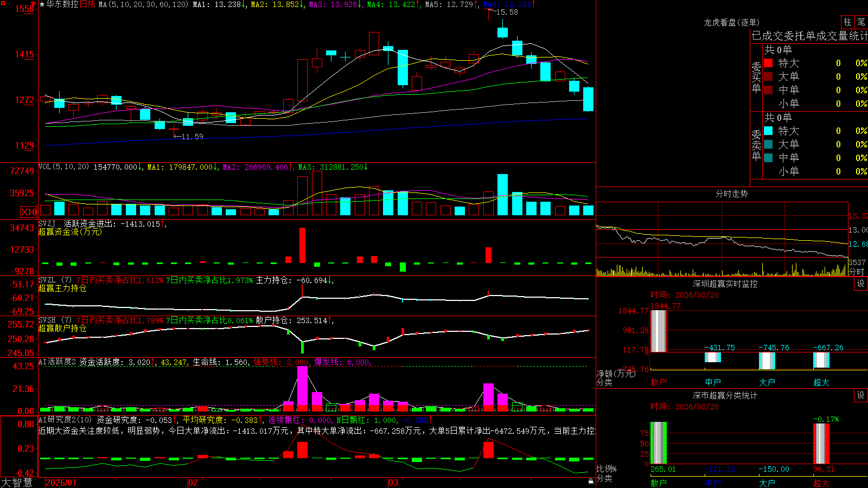This screenshot has height=488, width=868.
Task: Click the 超赢散户持仓 label
Action: [x=62, y=328]
